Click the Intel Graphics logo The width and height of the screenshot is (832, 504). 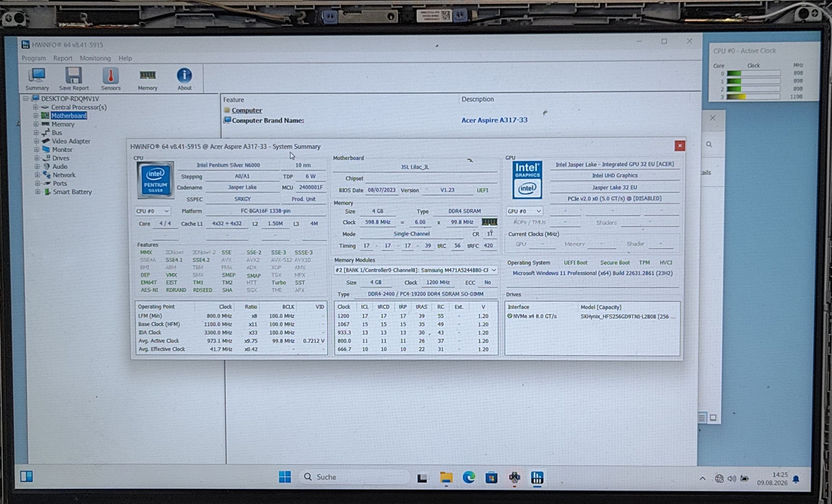click(527, 180)
